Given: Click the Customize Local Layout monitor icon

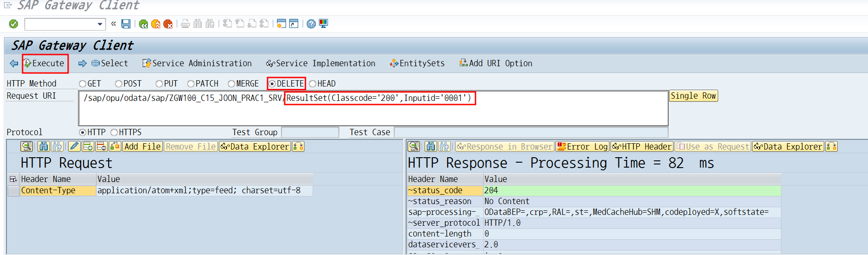Looking at the screenshot, I should (323, 24).
